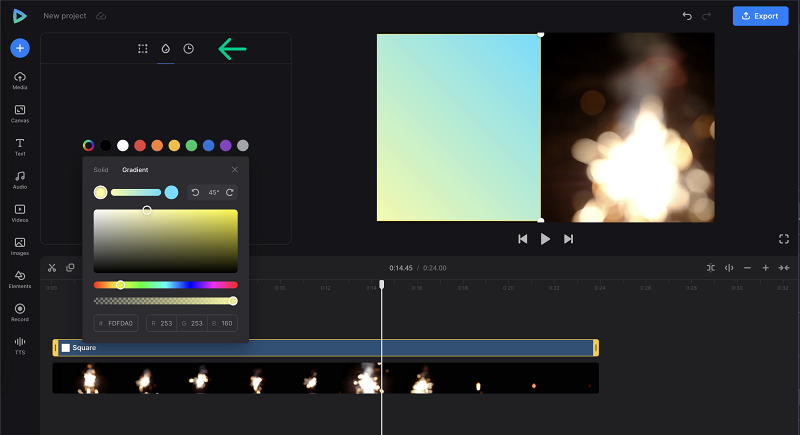Screen dimensions: 800x435
Task: Select the yellow gradient start stop
Action: click(x=101, y=192)
